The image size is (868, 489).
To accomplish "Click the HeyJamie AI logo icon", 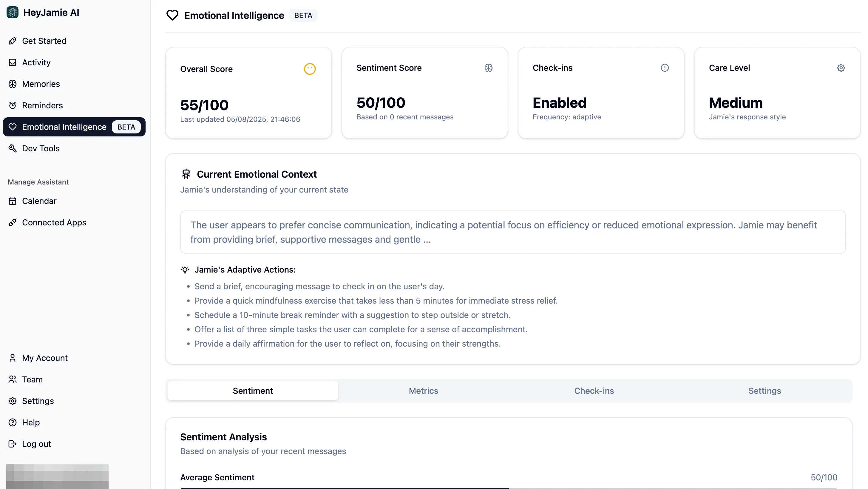I will coord(13,13).
